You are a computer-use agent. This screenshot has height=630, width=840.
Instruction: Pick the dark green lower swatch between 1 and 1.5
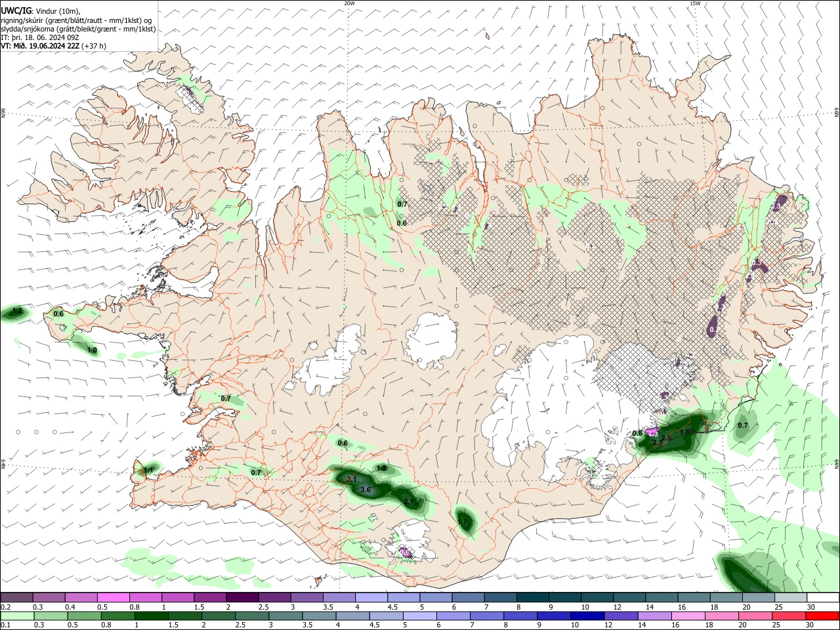pos(151,616)
